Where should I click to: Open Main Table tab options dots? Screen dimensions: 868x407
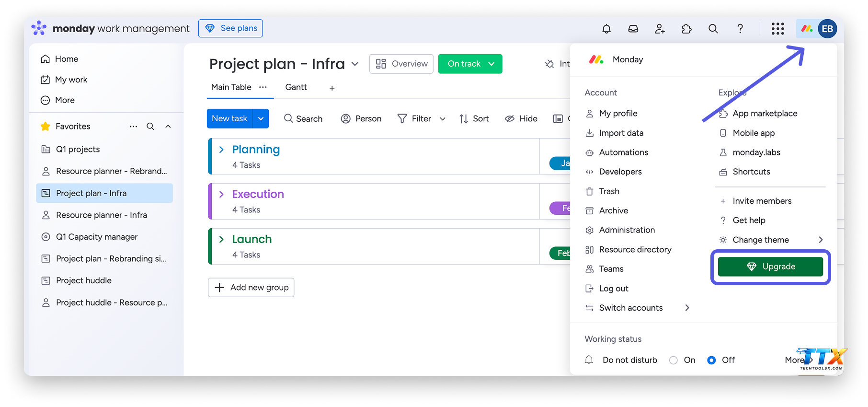click(263, 87)
